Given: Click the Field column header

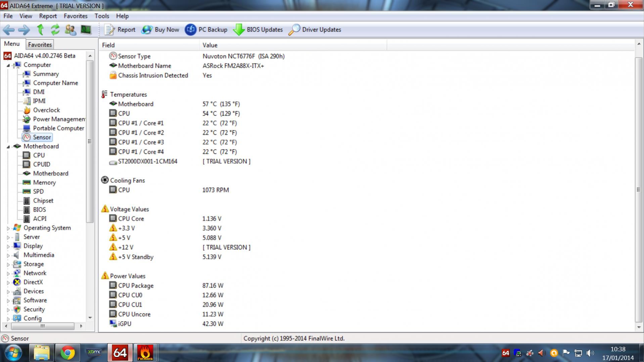Looking at the screenshot, I should 149,45.
